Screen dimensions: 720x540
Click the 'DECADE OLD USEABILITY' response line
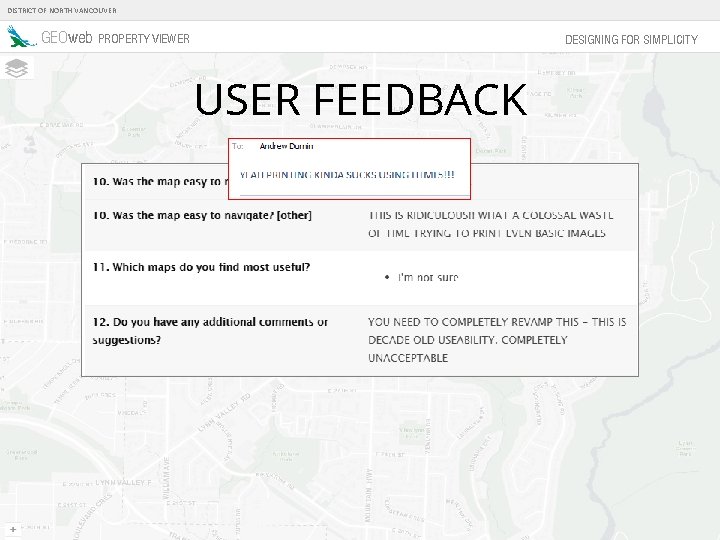click(x=467, y=340)
